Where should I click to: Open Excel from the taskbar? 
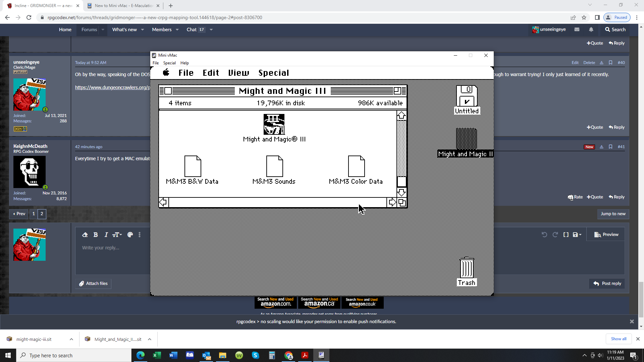click(157, 355)
